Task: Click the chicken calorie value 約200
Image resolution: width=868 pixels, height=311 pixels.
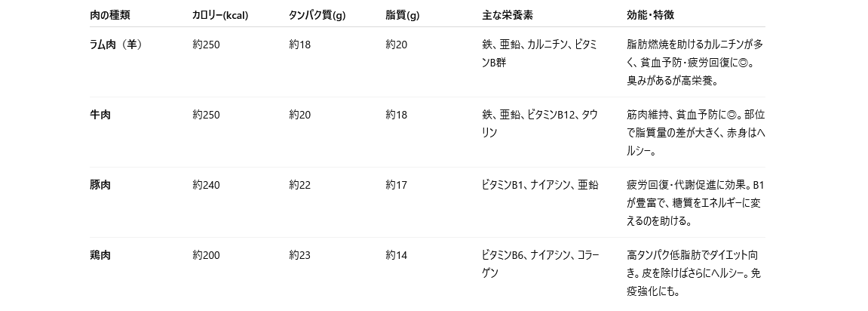Action: tap(206, 256)
